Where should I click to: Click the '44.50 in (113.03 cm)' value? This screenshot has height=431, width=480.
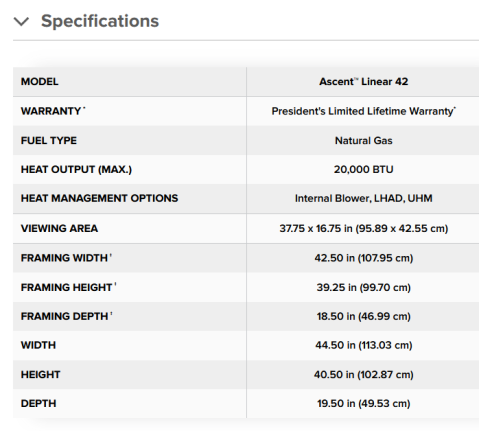pos(363,345)
